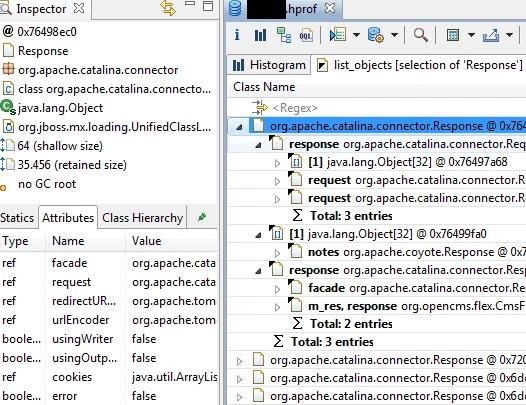526x405 pixels.
Task: Click the green pin icon beside Class Hierarchy
Action: pos(202,217)
